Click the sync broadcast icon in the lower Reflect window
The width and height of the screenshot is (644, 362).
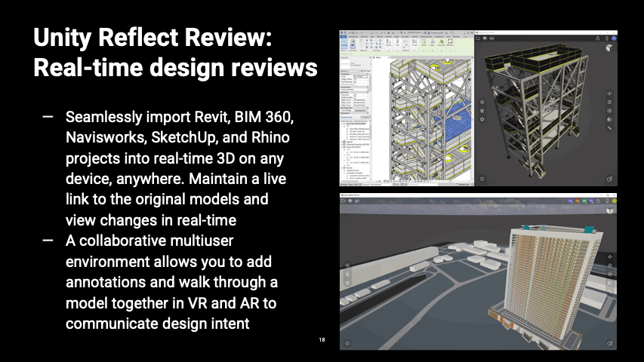(x=357, y=201)
